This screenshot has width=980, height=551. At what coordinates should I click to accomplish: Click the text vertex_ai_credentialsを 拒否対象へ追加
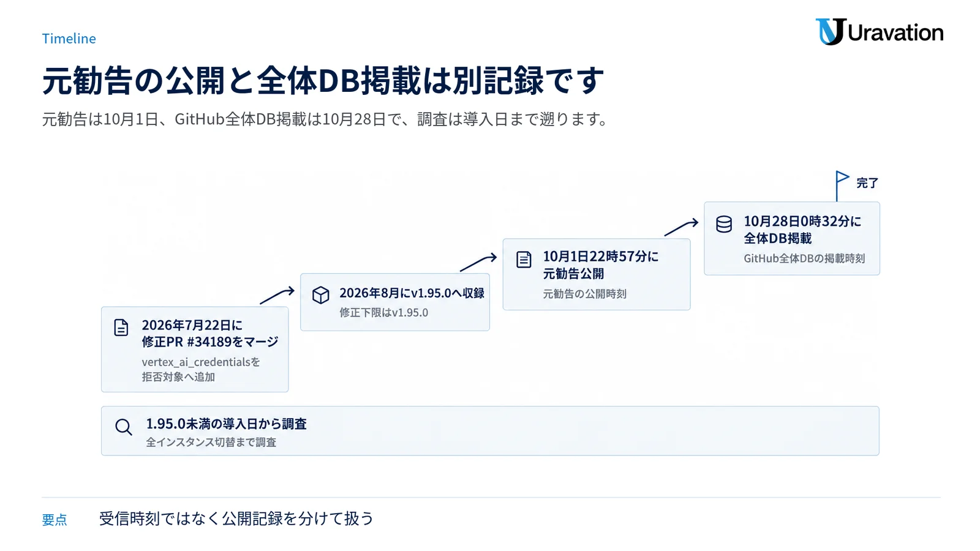click(201, 369)
